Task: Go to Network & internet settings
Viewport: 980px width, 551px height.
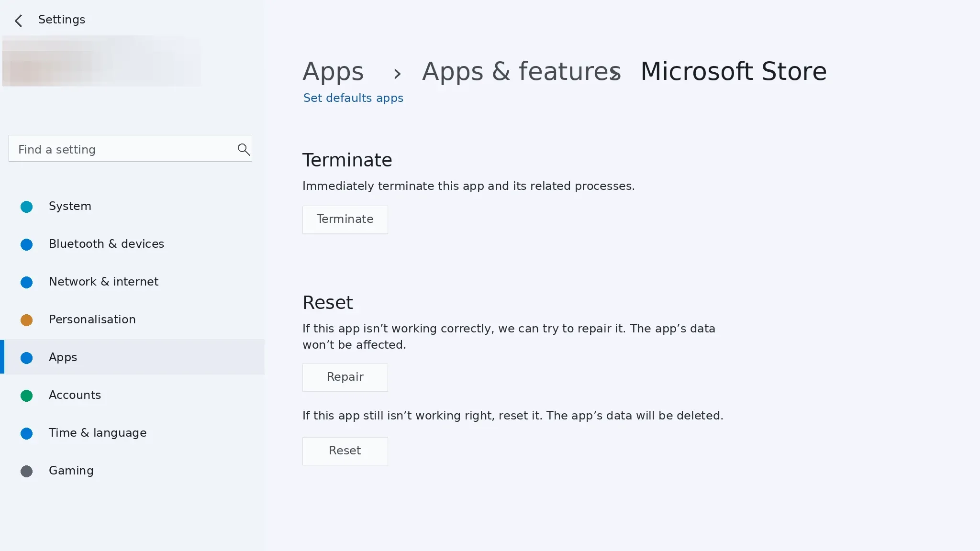Action: (133, 282)
